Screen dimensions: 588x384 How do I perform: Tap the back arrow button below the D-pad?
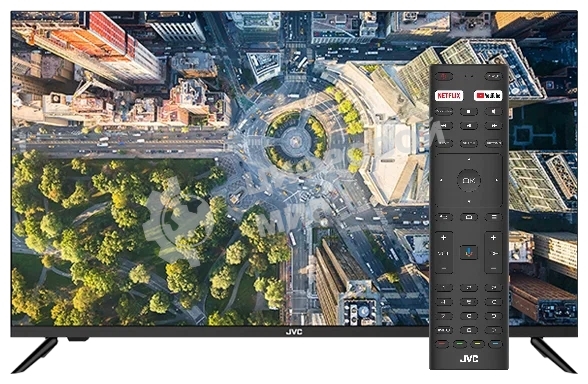click(x=444, y=217)
